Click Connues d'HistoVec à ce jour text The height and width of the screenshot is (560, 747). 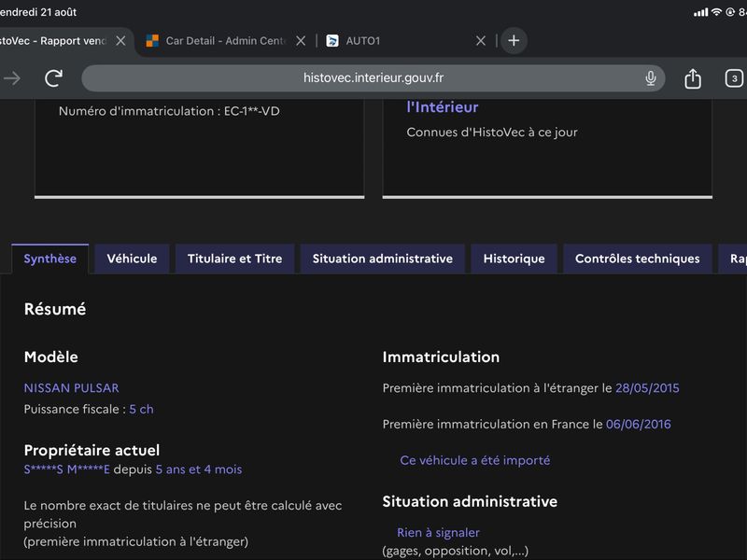pyautogui.click(x=492, y=133)
